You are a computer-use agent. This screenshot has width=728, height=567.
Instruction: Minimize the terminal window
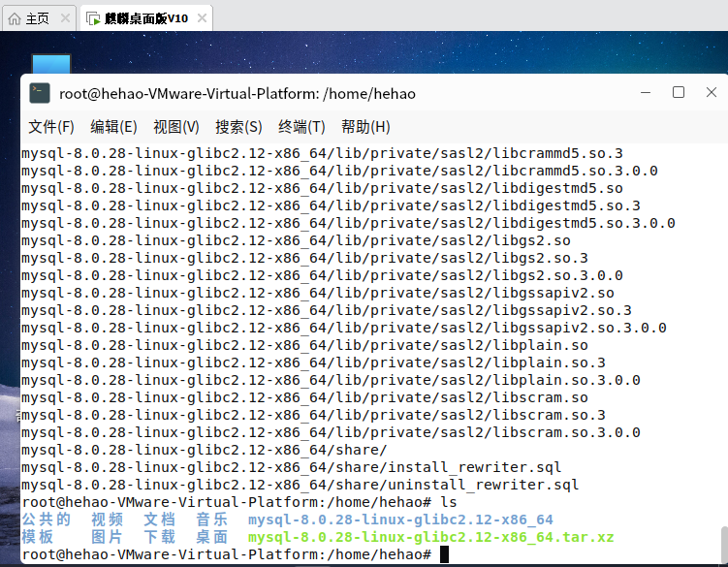(646, 92)
